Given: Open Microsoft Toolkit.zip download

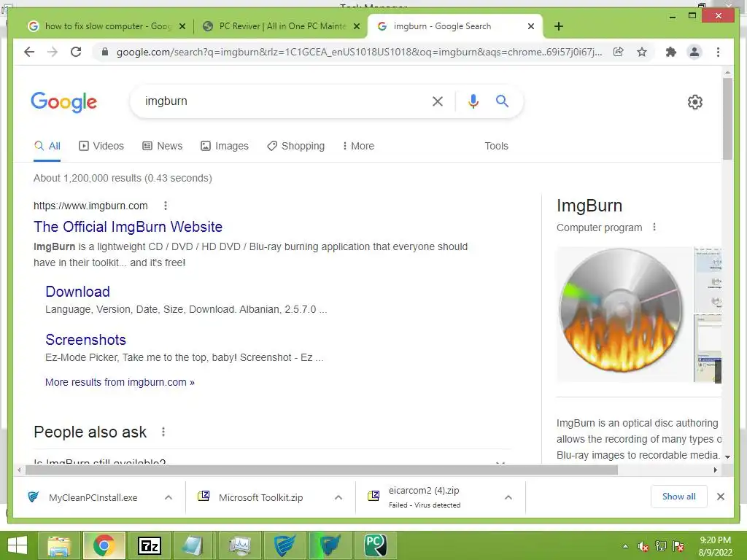Looking at the screenshot, I should 260,497.
